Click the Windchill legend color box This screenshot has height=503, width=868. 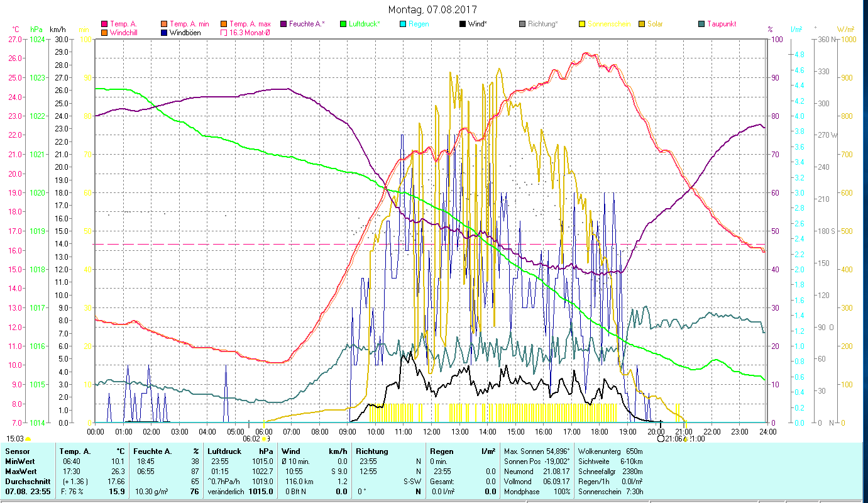[104, 33]
